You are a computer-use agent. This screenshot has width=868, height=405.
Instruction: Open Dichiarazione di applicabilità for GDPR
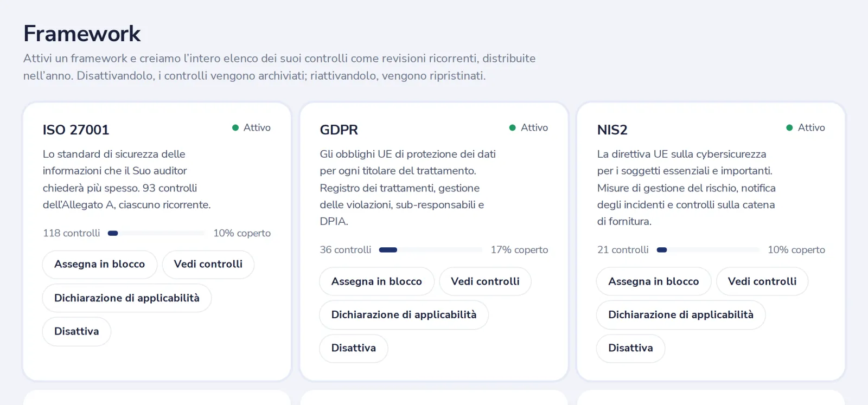pos(404,315)
